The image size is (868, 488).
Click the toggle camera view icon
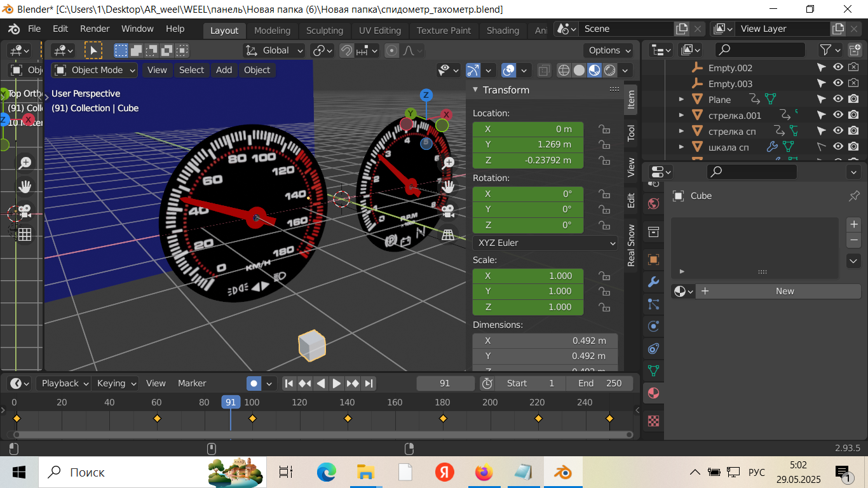click(x=448, y=210)
